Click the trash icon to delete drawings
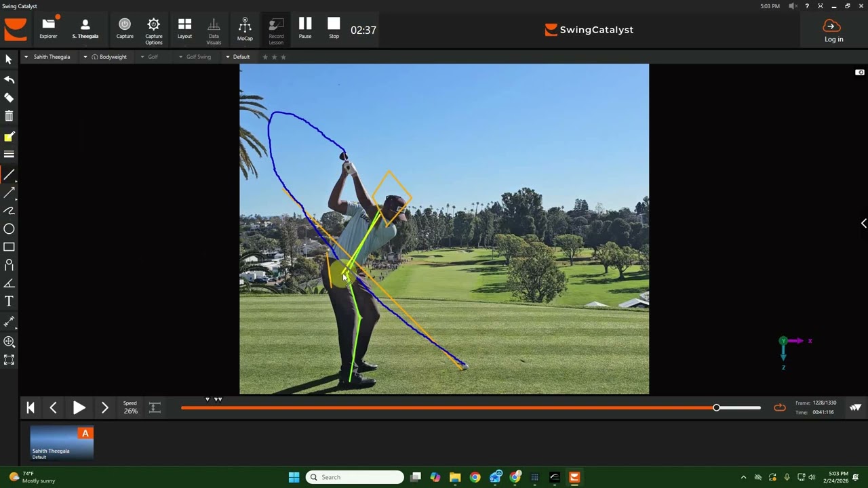 tap(9, 117)
